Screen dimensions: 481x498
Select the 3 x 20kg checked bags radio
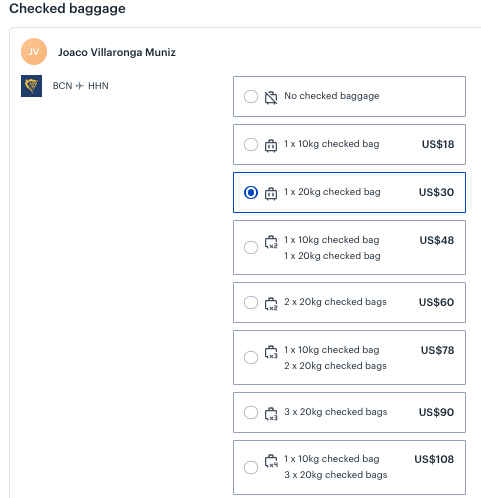pyautogui.click(x=251, y=413)
